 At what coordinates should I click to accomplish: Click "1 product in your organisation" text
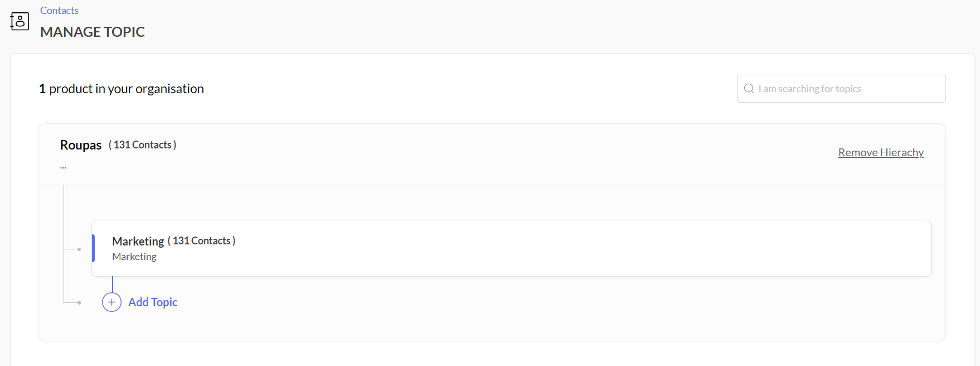tap(122, 89)
